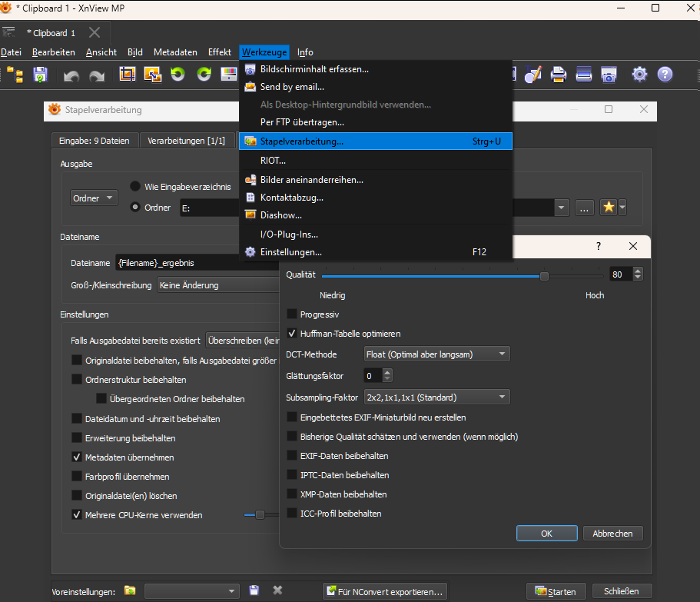700x602 pixels.
Task: Enable Bisherige Qualität schätzen checkbox
Action: click(x=292, y=437)
